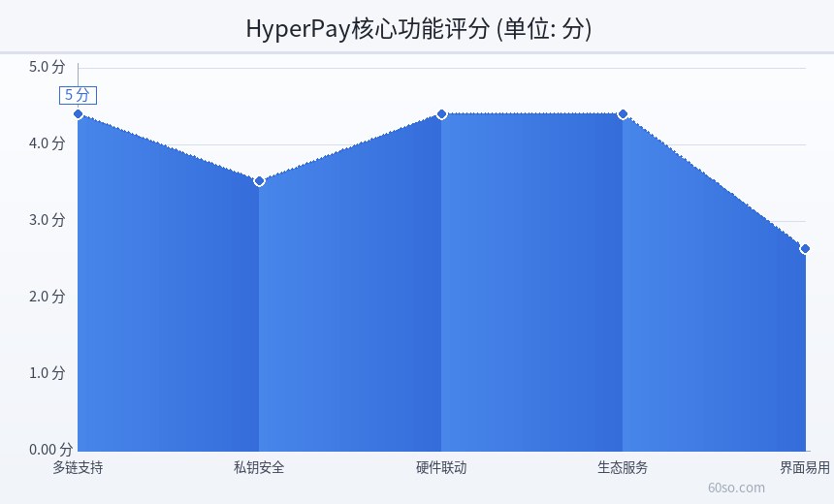
Task: Click the chart title HyperPay核心功能评分
Action: (x=419, y=28)
